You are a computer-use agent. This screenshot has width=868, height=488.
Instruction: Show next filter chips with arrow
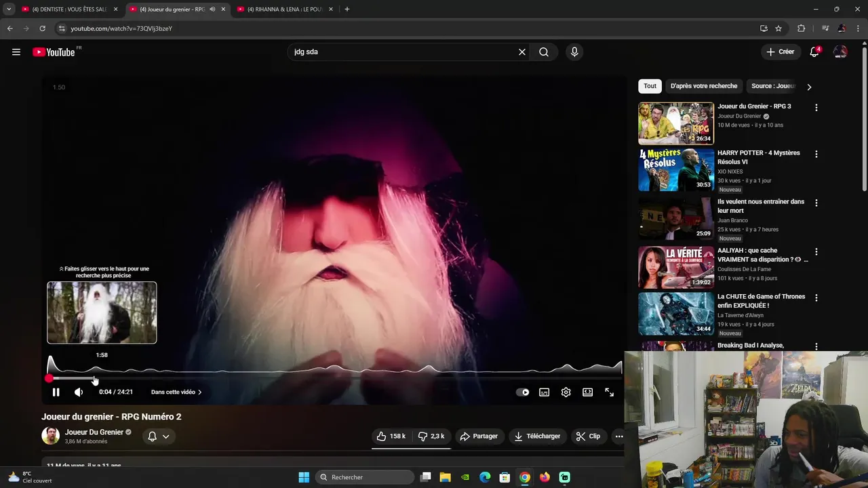pyautogui.click(x=808, y=87)
